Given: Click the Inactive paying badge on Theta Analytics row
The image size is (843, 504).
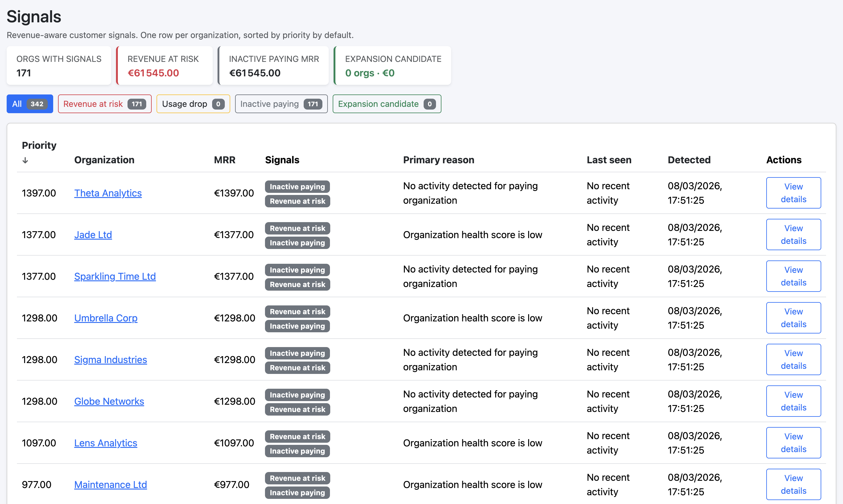Looking at the screenshot, I should [297, 187].
